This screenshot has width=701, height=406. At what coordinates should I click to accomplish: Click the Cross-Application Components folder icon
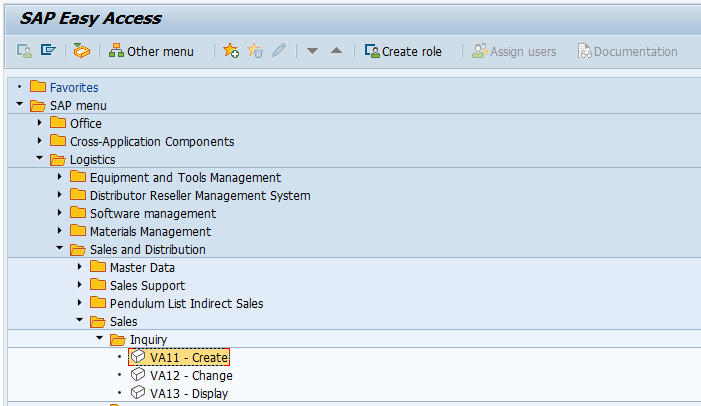pyautogui.click(x=58, y=140)
